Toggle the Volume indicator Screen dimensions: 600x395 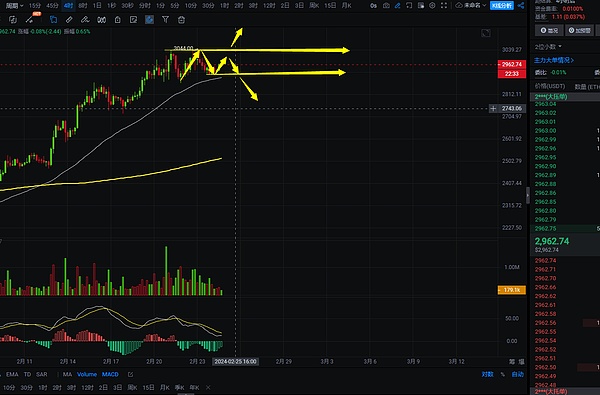pyautogui.click(x=87, y=374)
